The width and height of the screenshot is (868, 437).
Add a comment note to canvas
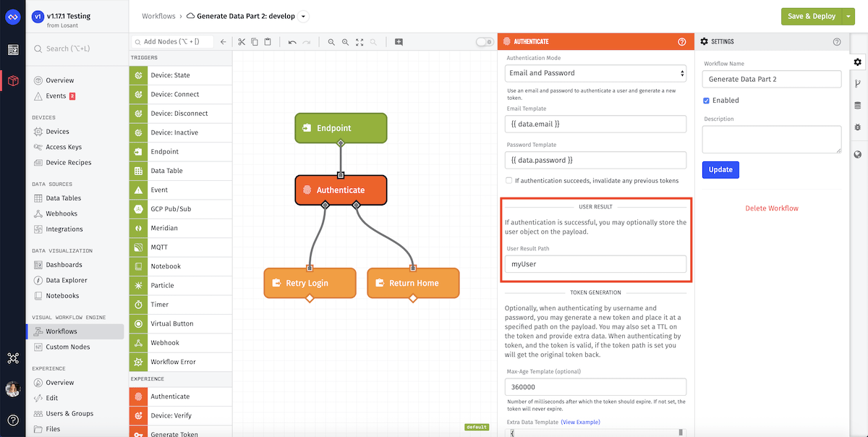(399, 42)
